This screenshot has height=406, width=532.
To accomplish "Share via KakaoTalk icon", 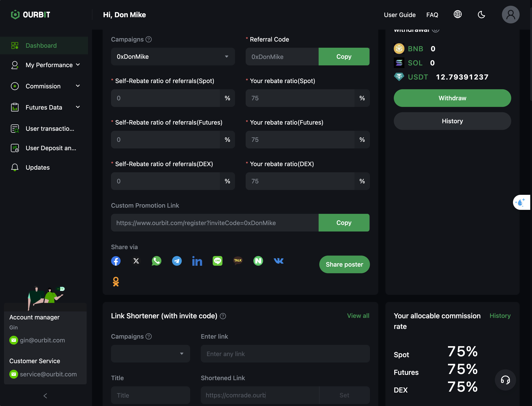I will pyautogui.click(x=238, y=260).
